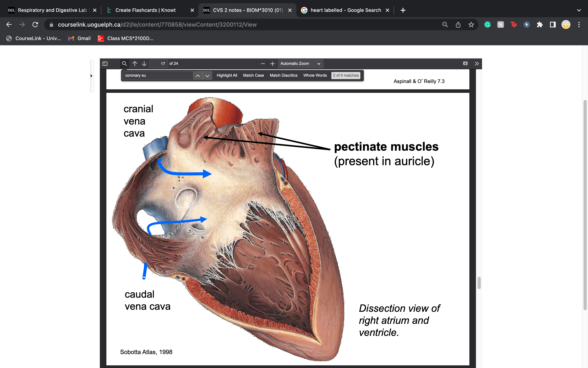
Task: Close the Google Search tab
Action: [x=388, y=10]
